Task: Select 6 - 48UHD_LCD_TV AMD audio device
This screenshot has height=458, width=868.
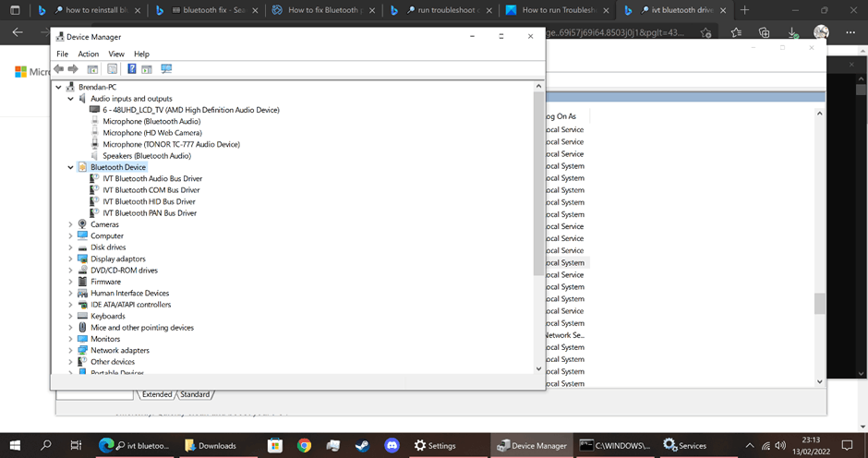Action: (191, 110)
